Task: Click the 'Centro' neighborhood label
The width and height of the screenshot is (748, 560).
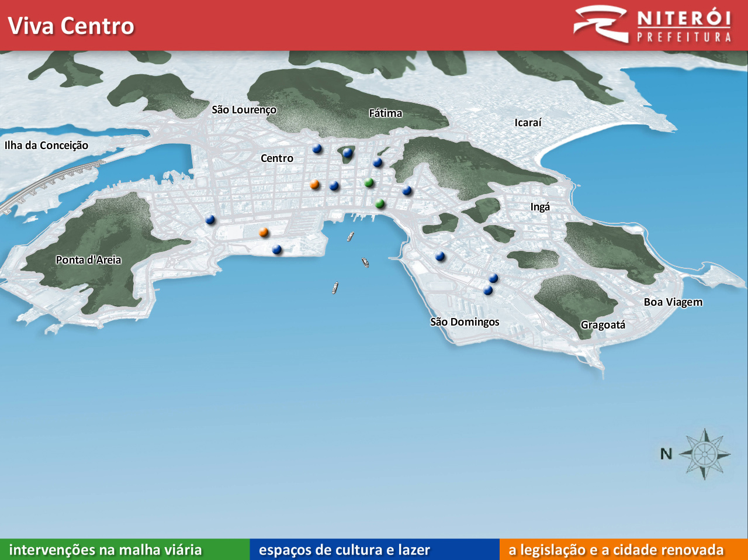Action: [277, 158]
